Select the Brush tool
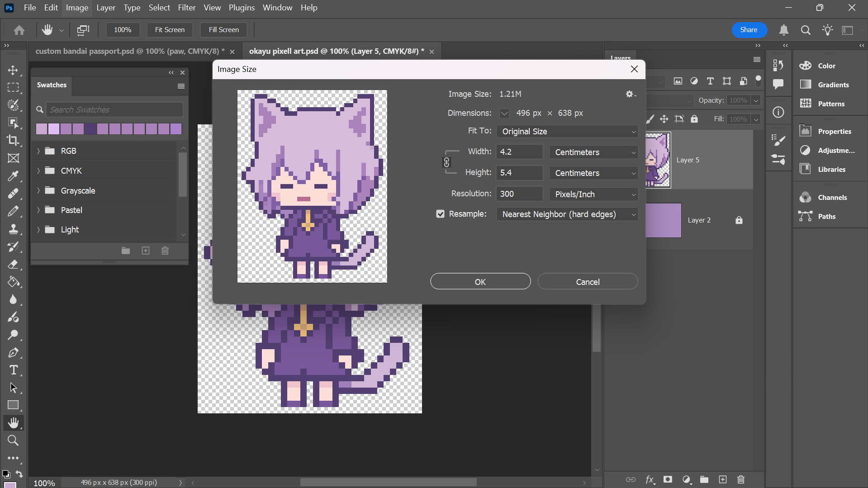 [13, 211]
